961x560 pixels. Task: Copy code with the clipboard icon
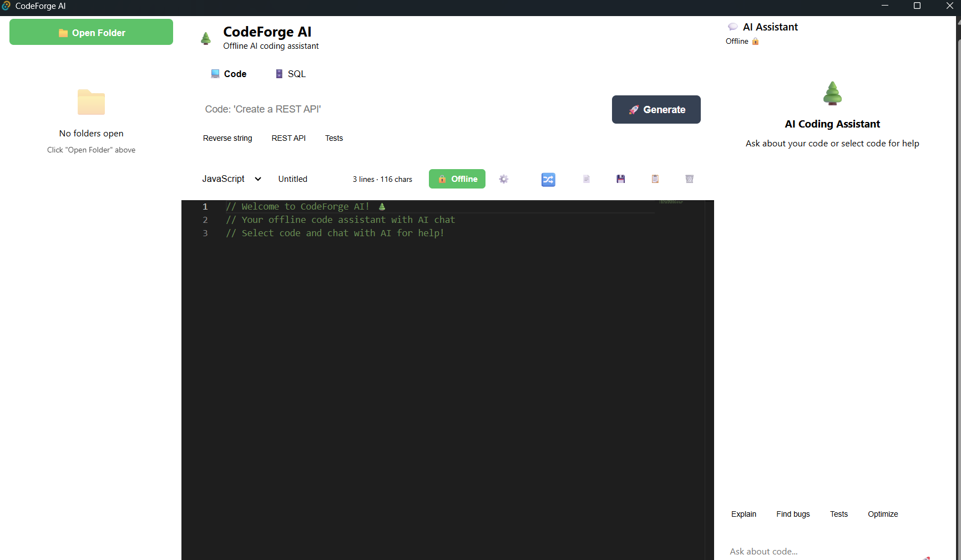655,179
